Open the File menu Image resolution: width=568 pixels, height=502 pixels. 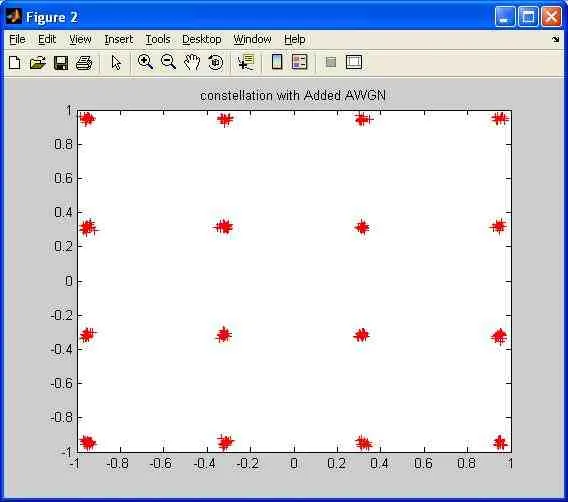17,39
